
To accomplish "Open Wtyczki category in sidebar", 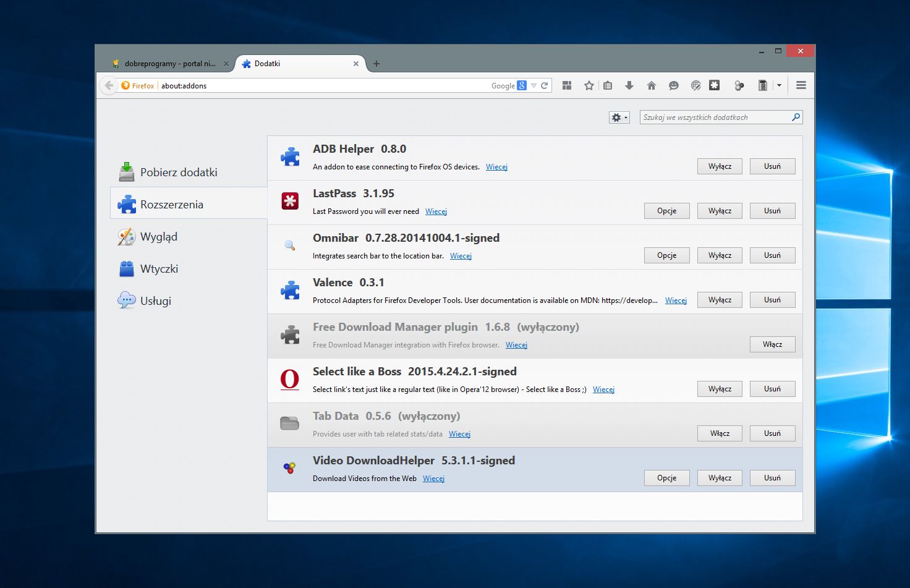I will pyautogui.click(x=189, y=268).
